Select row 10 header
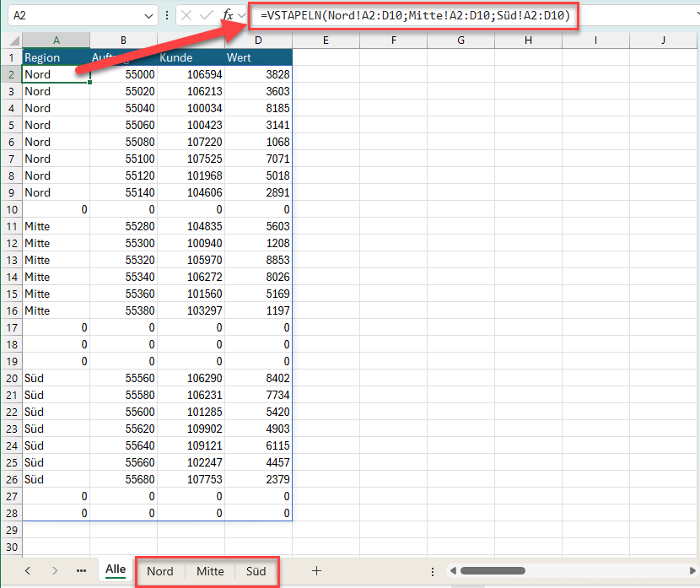This screenshot has width=700, height=588. pos(11,209)
